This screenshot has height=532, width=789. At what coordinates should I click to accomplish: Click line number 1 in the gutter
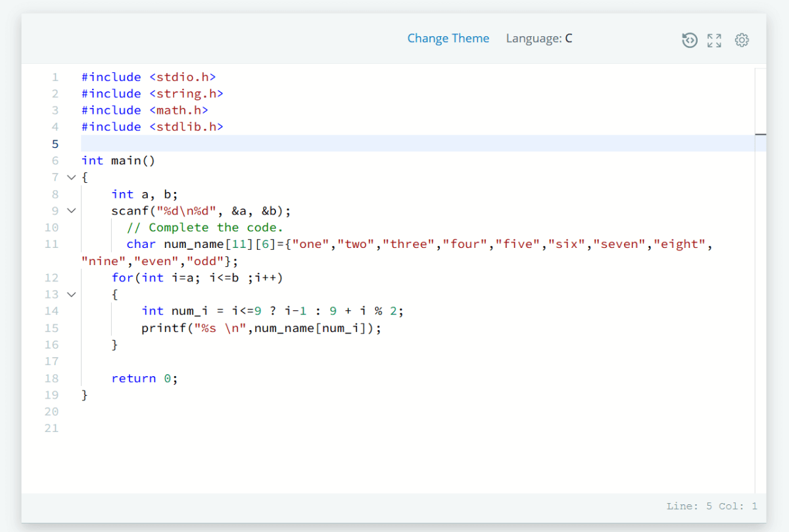pyautogui.click(x=55, y=77)
